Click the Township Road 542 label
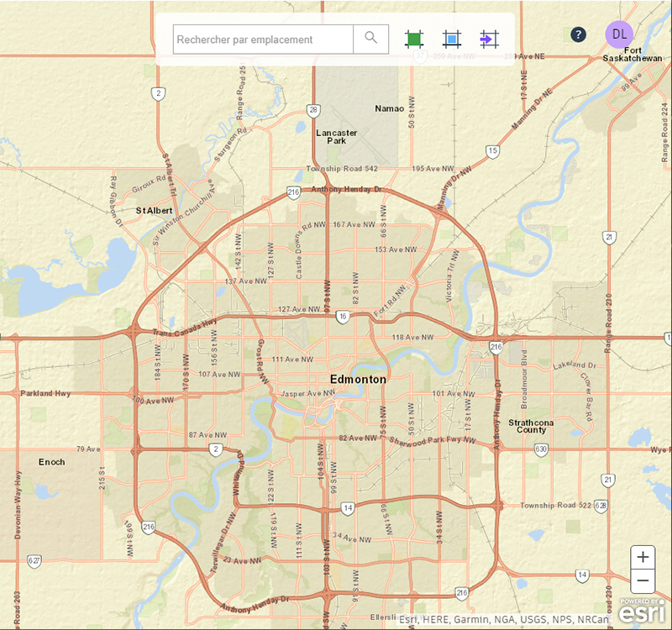Screen dimensions: 672x630 [x=342, y=169]
